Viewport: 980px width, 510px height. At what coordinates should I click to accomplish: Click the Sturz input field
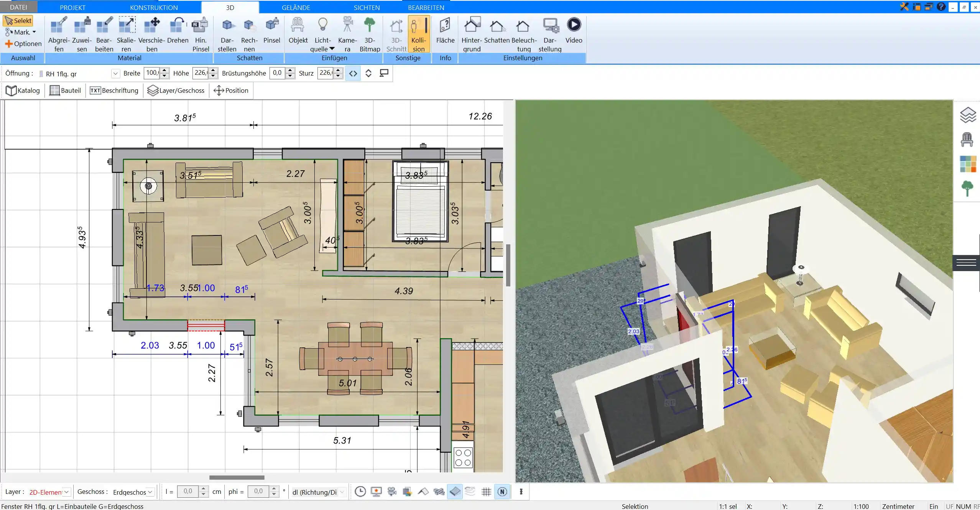(x=326, y=73)
